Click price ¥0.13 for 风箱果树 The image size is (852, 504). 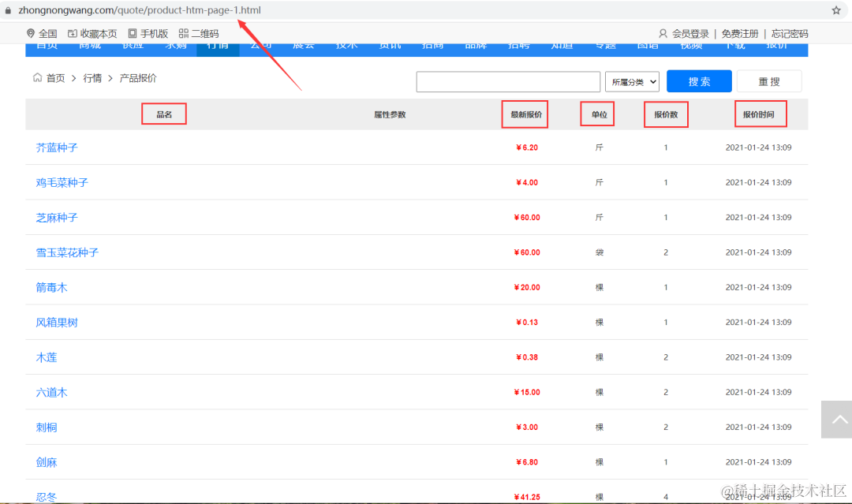(526, 322)
